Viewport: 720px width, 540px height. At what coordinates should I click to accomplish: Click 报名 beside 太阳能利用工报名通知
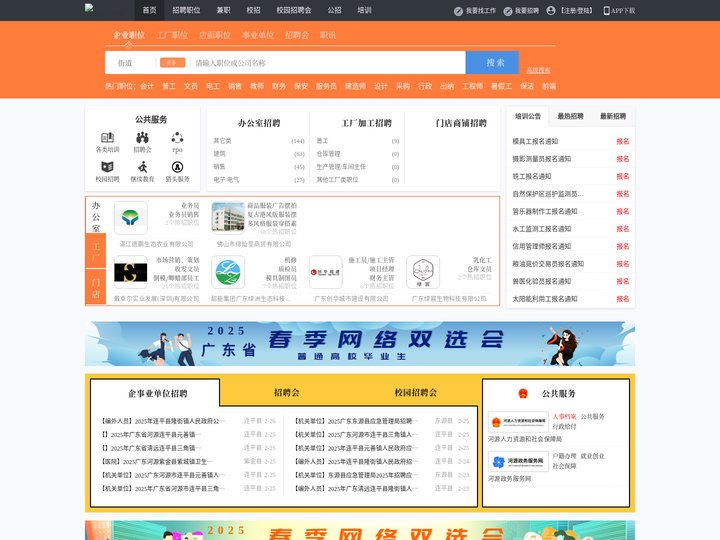coord(623,299)
